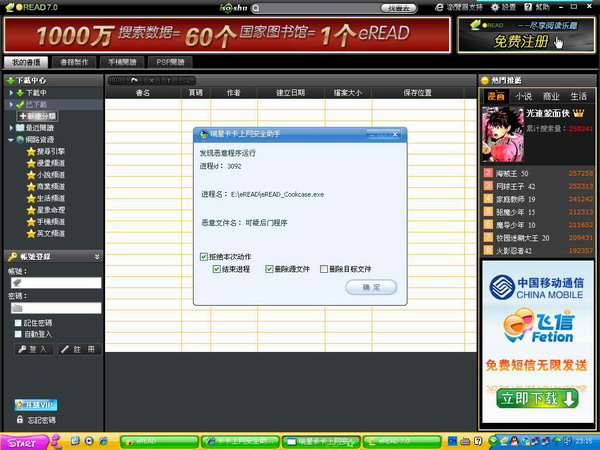Click the QQ penguin icon in system tray

tap(515, 441)
